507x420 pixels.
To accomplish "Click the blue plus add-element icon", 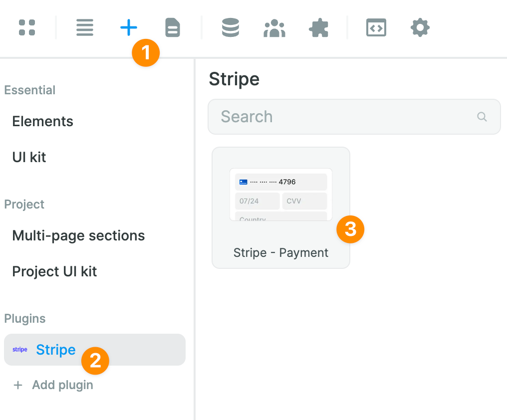I will (129, 27).
